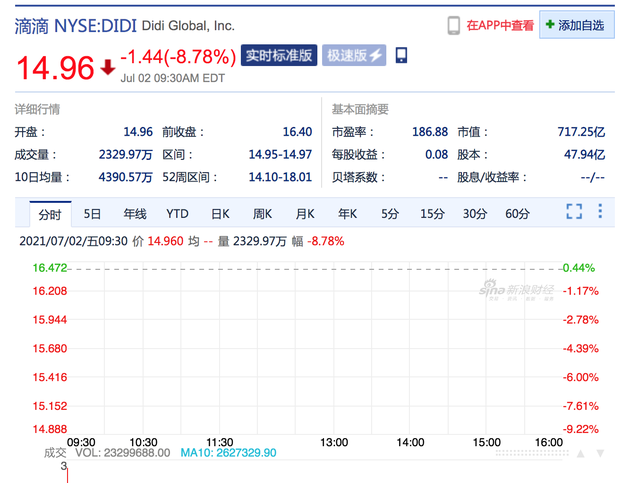Click the 10日均量 value 4390.57万
The height and width of the screenshot is (483, 630).
(126, 177)
